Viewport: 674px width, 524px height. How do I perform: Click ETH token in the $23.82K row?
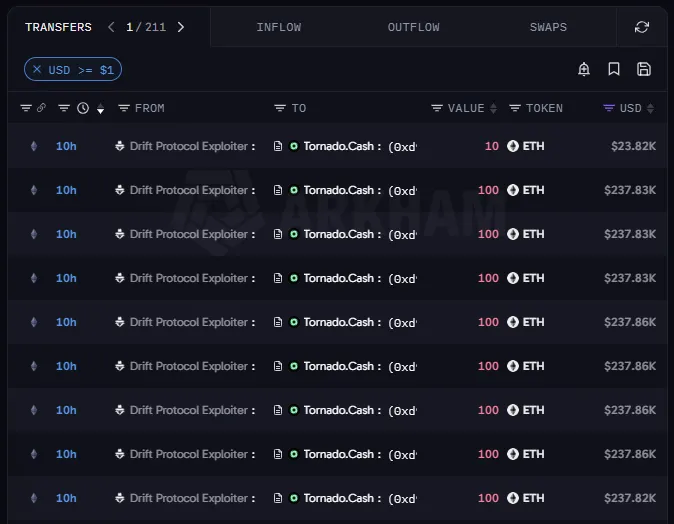(x=533, y=146)
